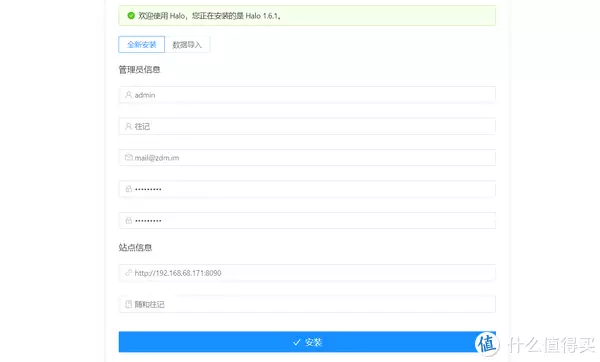Click the link icon in site URL field
This screenshot has height=362, width=600.
click(x=129, y=272)
